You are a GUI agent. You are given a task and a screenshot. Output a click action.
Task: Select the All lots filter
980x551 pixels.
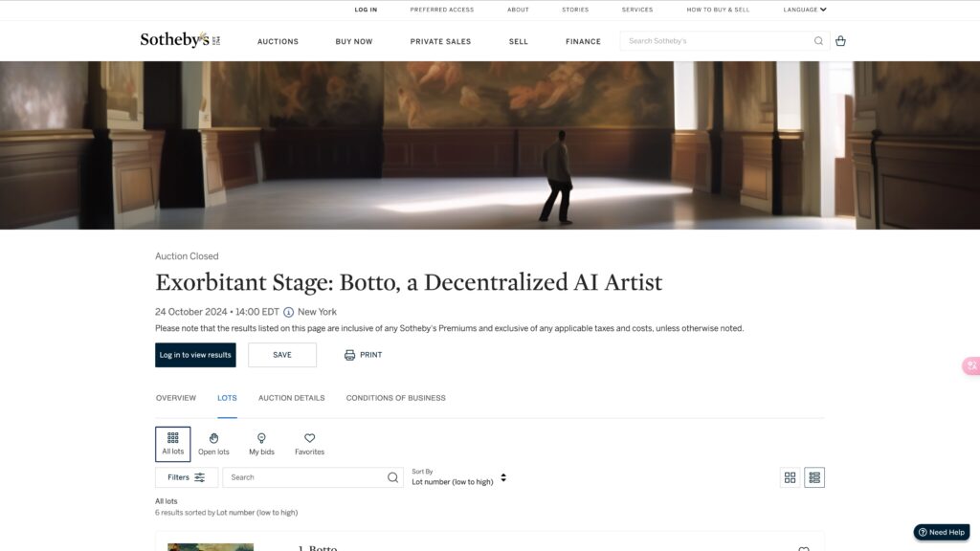coord(172,444)
